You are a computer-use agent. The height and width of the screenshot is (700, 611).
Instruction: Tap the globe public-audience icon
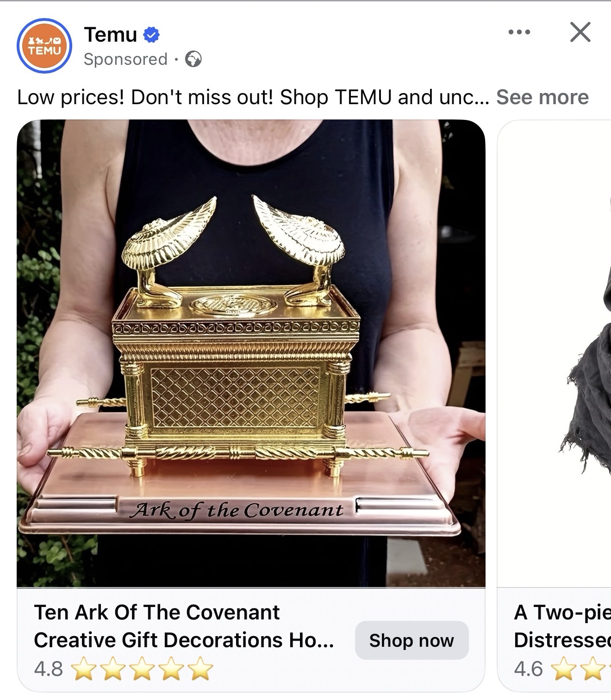[193, 59]
